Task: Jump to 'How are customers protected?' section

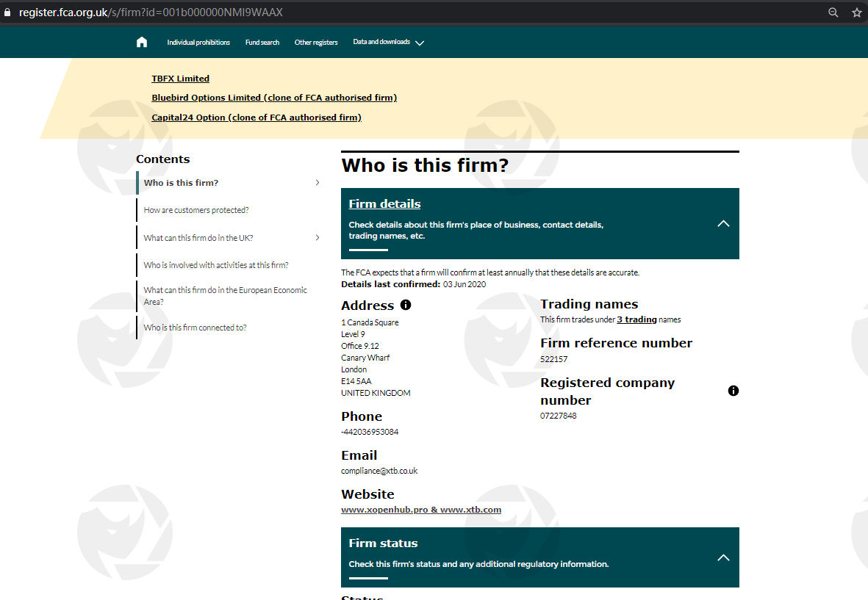Action: pyautogui.click(x=196, y=210)
